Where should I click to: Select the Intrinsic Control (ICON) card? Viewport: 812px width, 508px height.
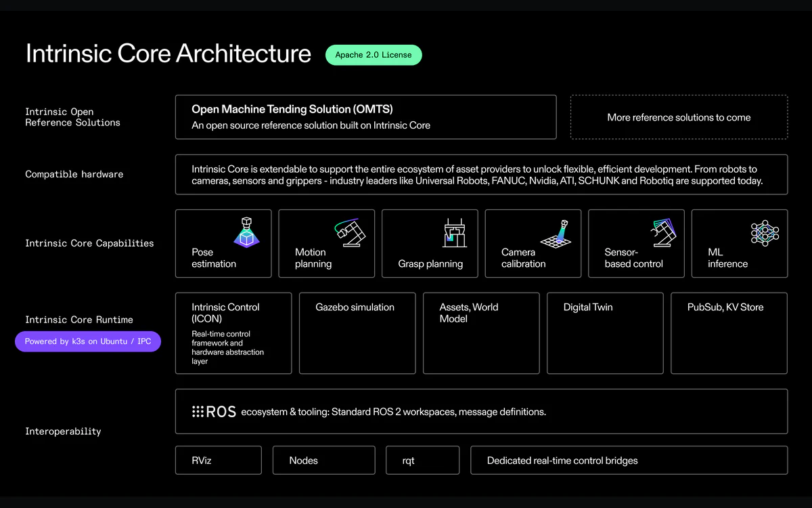233,333
